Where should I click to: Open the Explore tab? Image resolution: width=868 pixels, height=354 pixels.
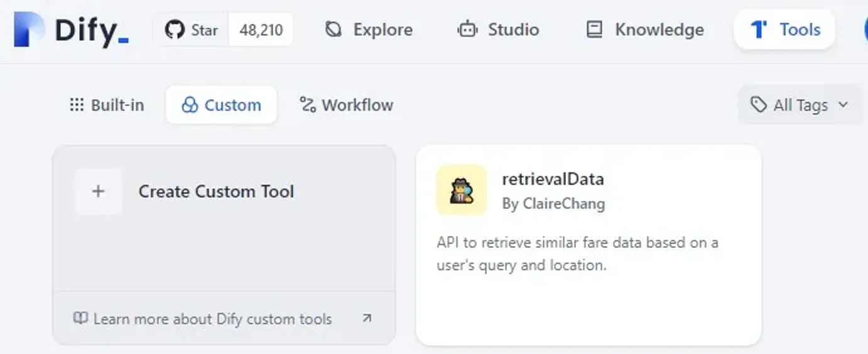pyautogui.click(x=369, y=29)
